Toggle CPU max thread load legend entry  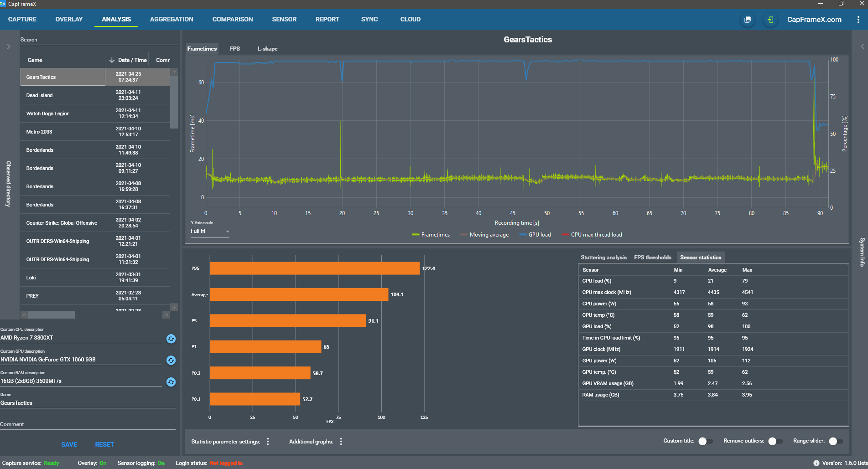592,235
